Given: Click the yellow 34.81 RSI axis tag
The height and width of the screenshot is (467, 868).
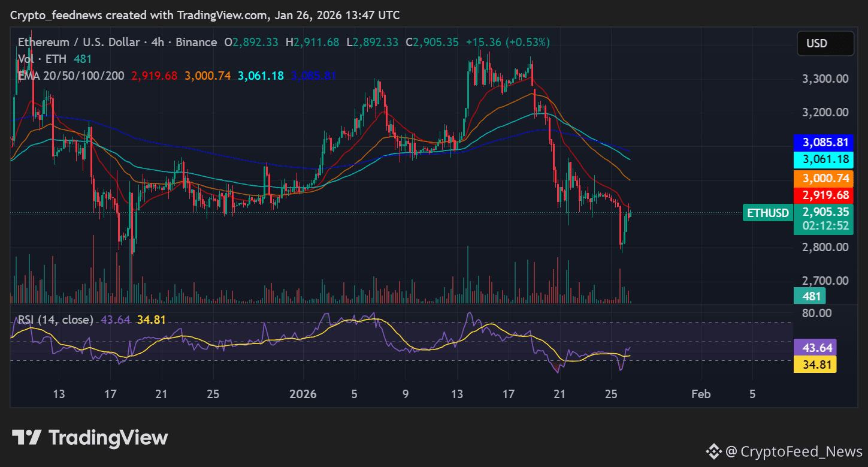Looking at the screenshot, I should point(815,364).
